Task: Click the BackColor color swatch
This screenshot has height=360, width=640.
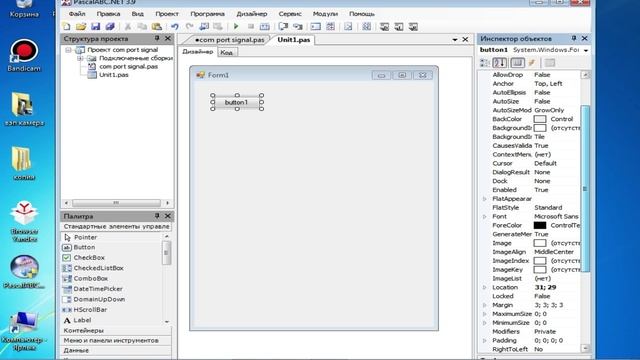Action: click(540, 119)
